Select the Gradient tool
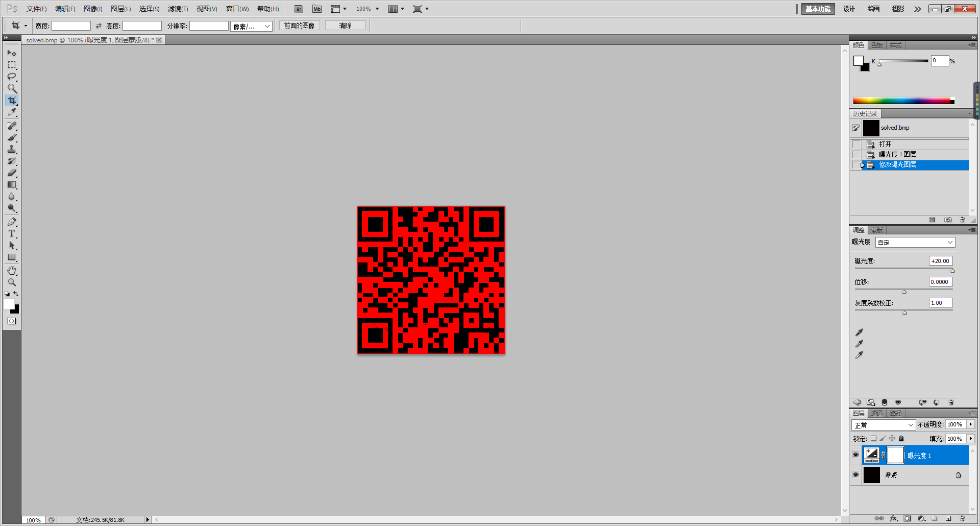Screen dimensions: 980x526 tap(12, 184)
